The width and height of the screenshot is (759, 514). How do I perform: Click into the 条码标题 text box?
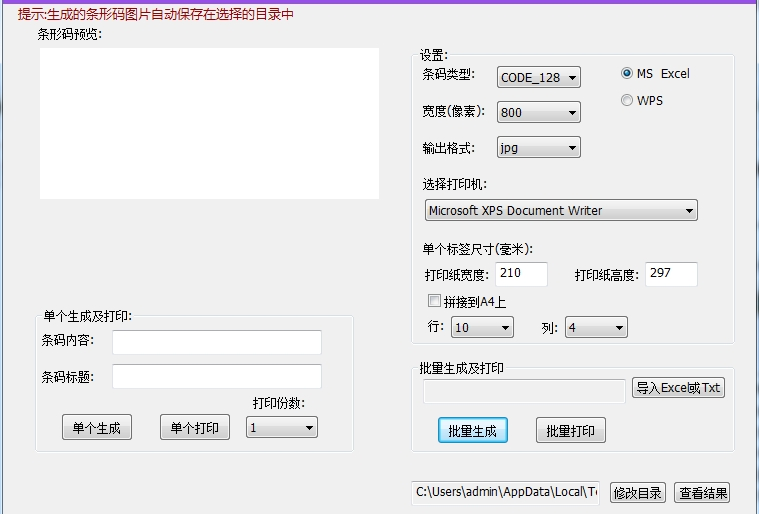tap(217, 377)
